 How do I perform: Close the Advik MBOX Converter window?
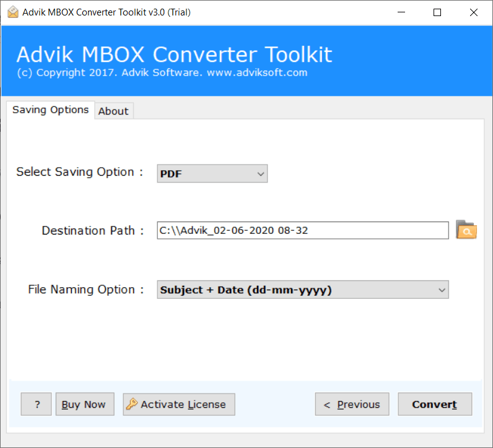[474, 12]
